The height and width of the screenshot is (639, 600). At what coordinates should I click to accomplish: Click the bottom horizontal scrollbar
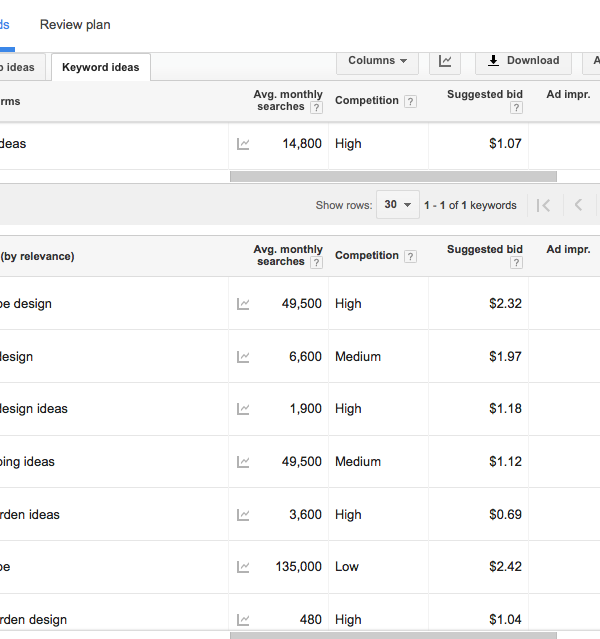393,635
